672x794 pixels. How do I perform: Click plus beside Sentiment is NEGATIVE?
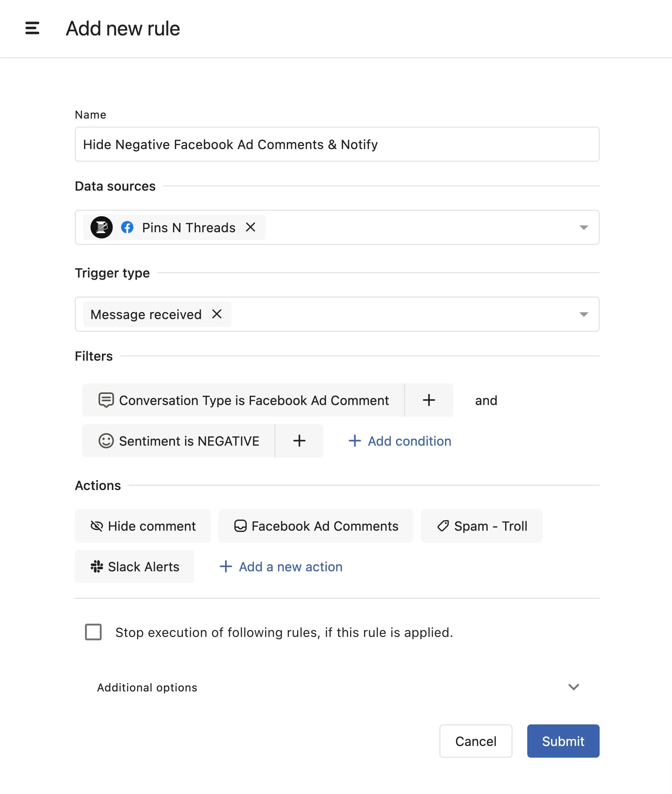tap(299, 440)
